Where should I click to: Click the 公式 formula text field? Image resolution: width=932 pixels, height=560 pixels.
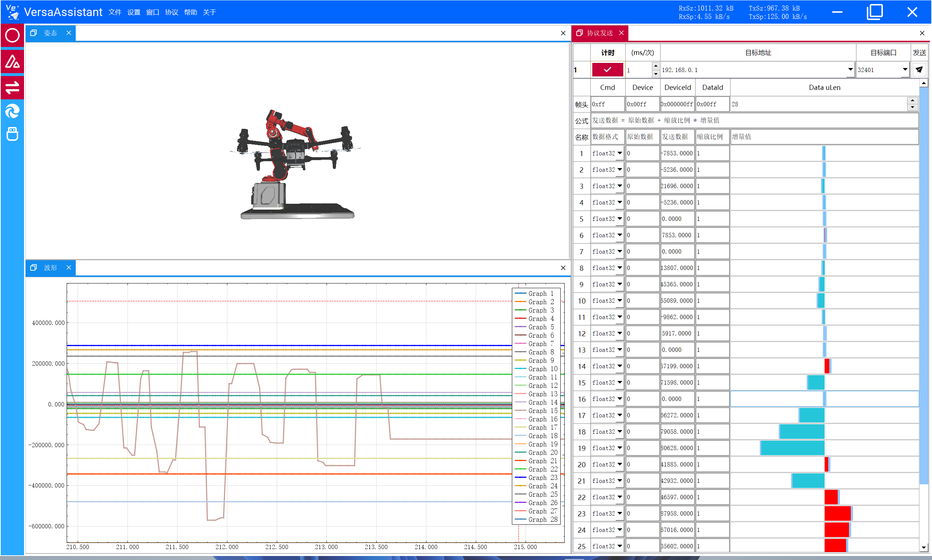754,120
